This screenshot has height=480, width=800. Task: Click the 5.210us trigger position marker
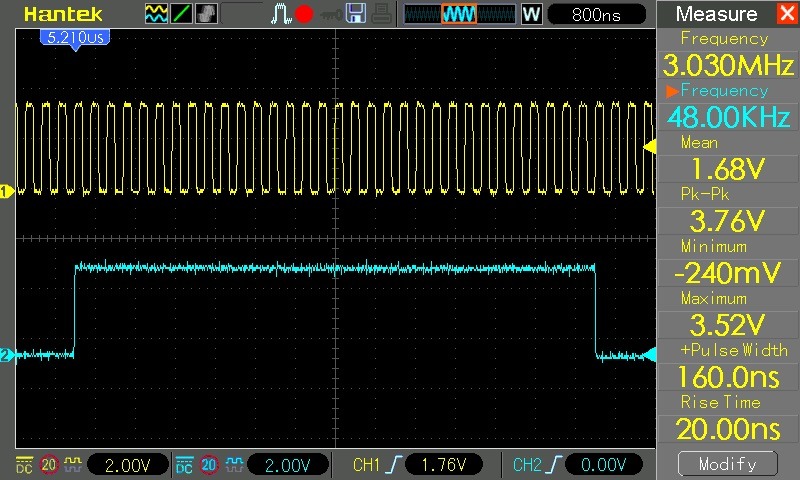75,39
